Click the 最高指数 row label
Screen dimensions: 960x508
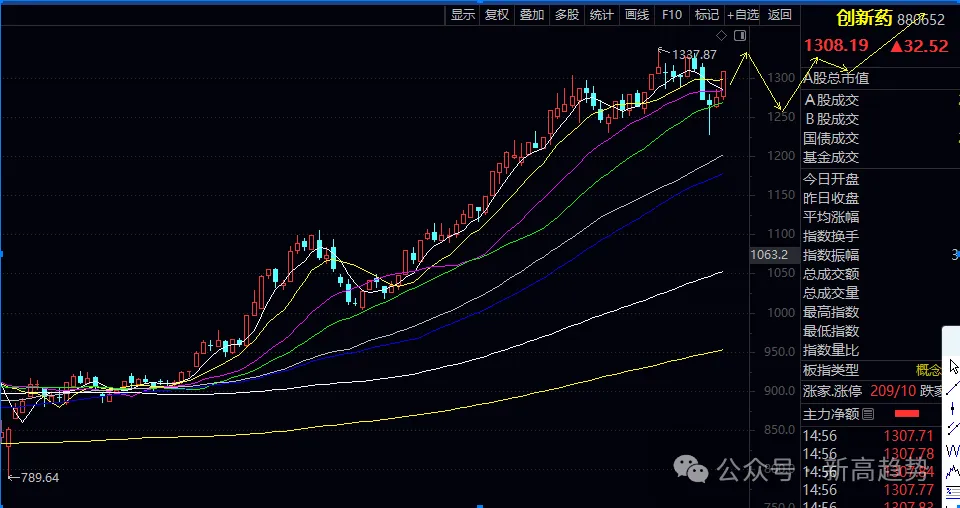pos(831,312)
